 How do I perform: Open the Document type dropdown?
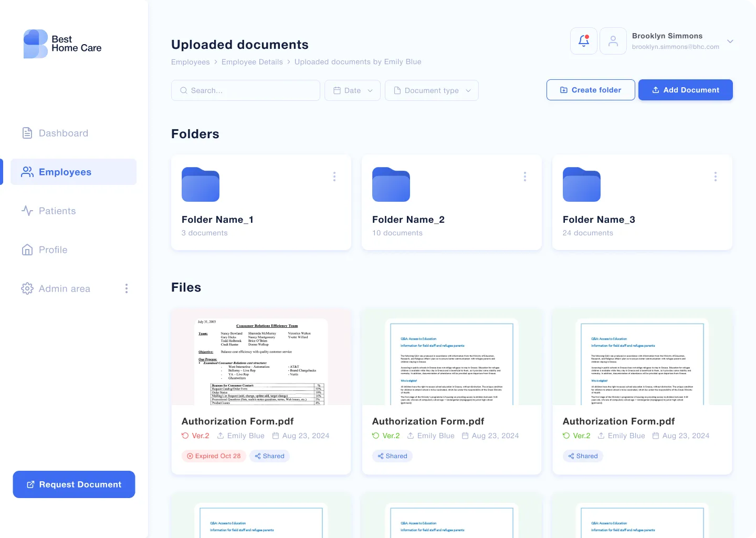tap(432, 90)
